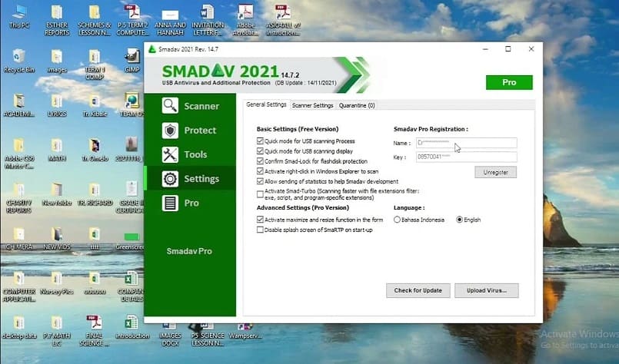Click the Upload Virus... button
Screen dimensions: 619x364
486,290
